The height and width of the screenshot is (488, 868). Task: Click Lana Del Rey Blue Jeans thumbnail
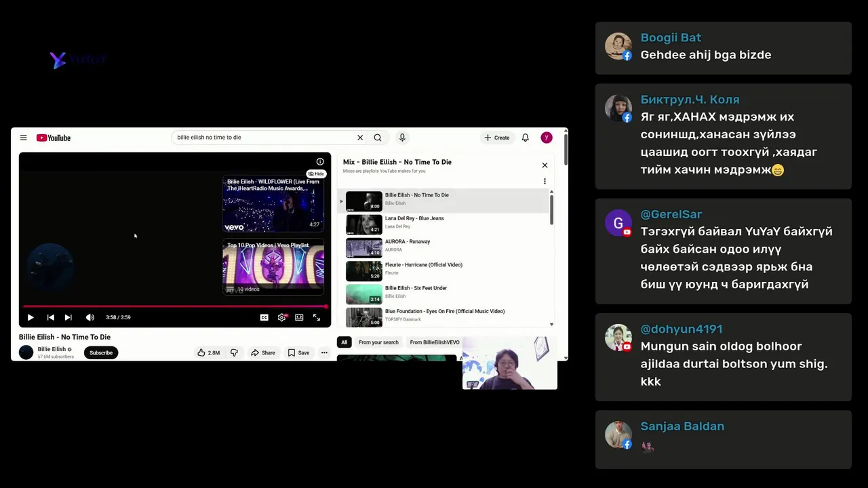pyautogui.click(x=364, y=224)
